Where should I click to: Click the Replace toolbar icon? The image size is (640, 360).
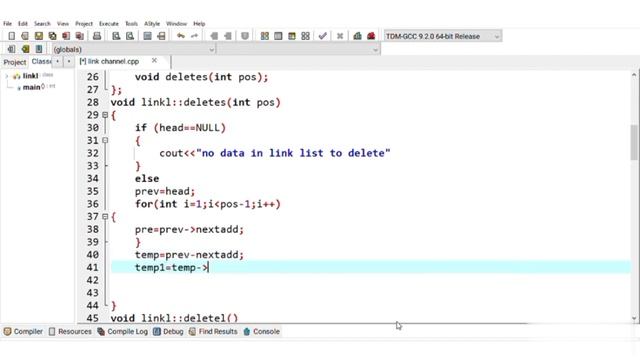click(130, 36)
